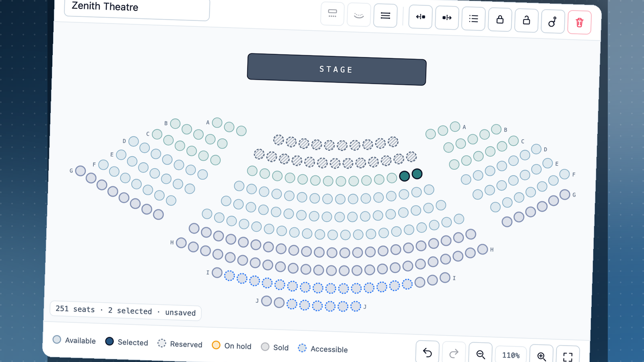The image size is (644, 362).
Task: Open the bulleted list icon button
Action: pyautogui.click(x=474, y=19)
